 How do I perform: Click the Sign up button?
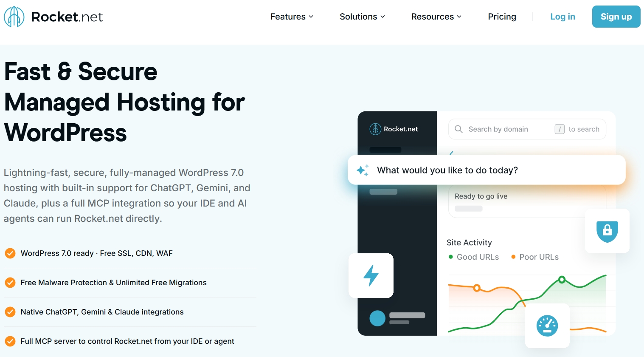pyautogui.click(x=616, y=17)
